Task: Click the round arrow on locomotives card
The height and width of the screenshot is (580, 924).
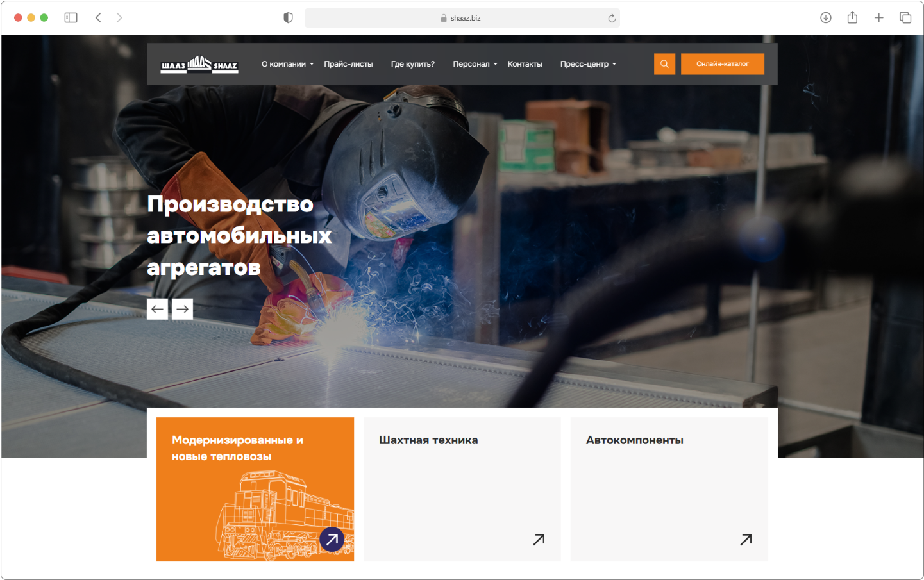Action: click(332, 540)
